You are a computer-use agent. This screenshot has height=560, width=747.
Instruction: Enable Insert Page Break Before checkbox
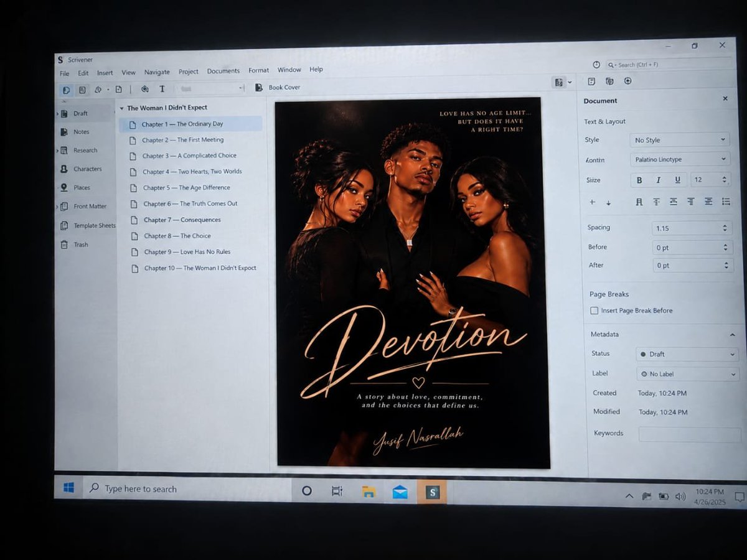(594, 310)
